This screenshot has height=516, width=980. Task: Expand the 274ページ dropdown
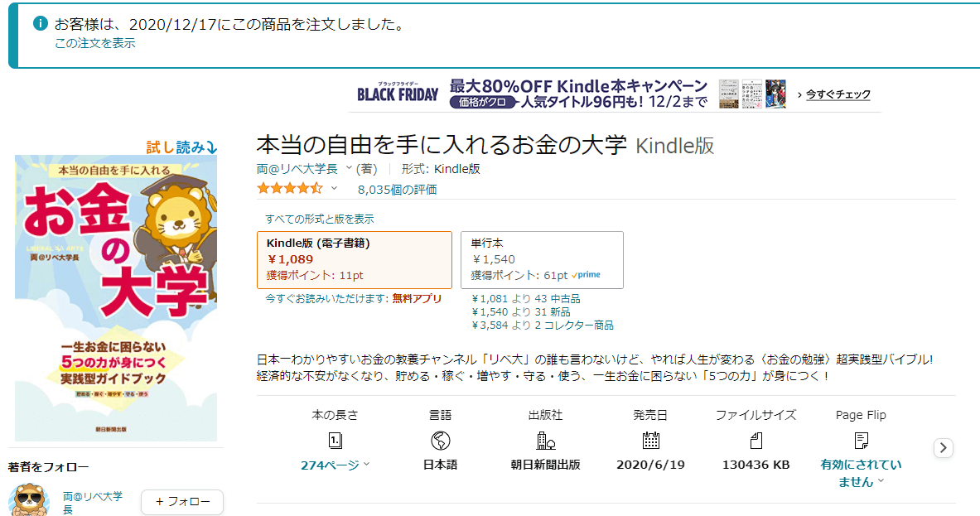pos(335,465)
